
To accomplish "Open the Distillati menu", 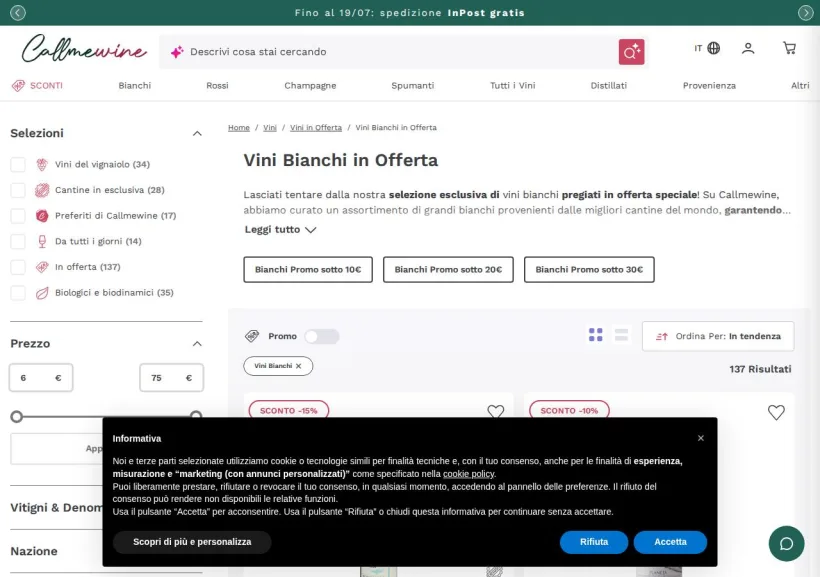I will pos(609,85).
